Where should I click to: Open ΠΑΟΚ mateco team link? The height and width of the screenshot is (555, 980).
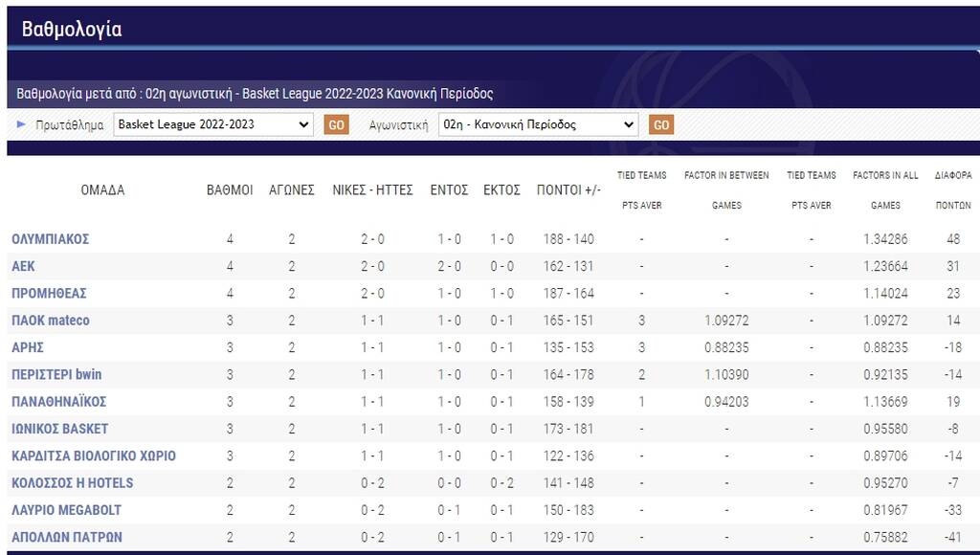tap(51, 321)
